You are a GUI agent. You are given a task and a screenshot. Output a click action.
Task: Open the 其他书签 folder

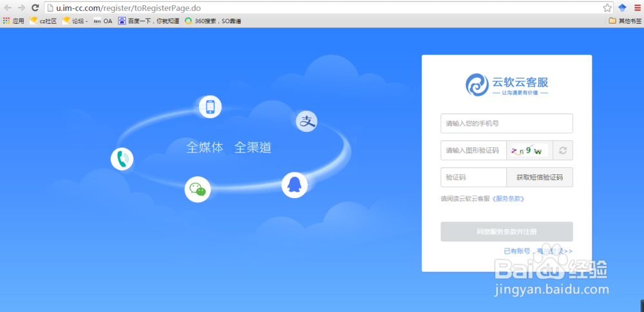click(x=625, y=21)
